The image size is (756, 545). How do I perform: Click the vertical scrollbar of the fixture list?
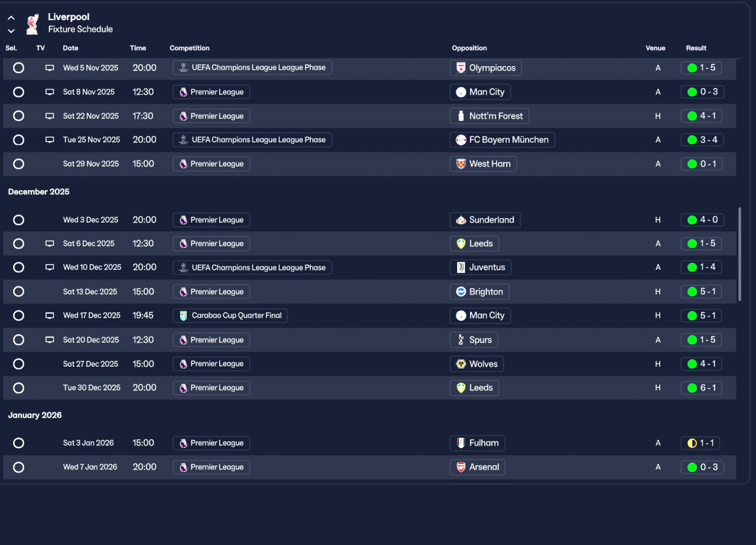coord(739,254)
